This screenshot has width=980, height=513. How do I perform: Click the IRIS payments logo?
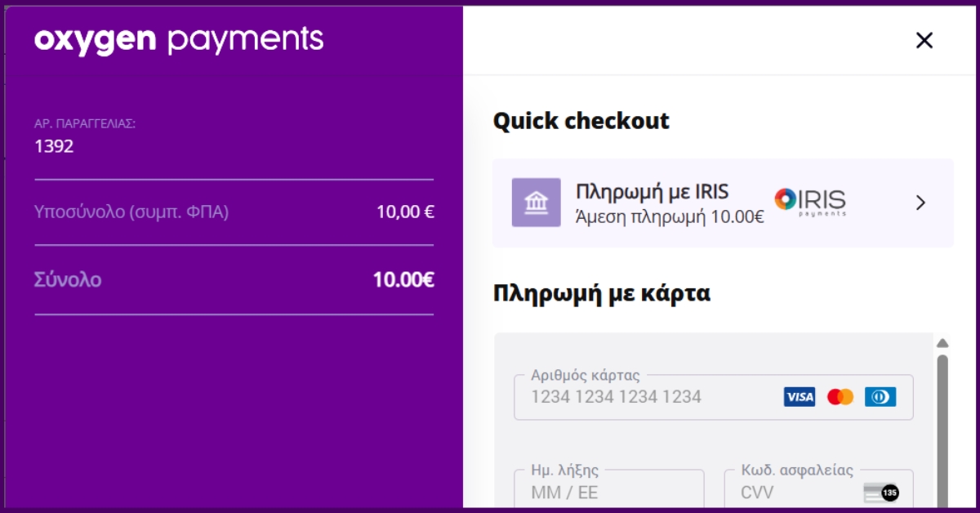pos(810,202)
